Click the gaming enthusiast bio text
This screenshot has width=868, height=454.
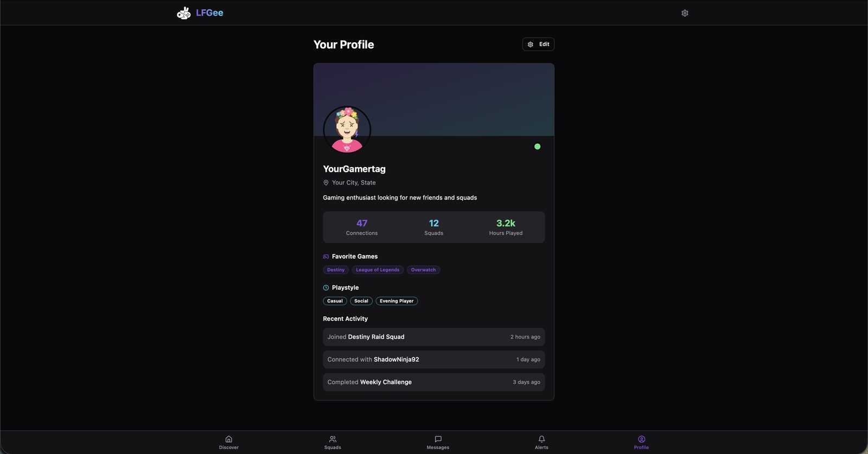[400, 198]
